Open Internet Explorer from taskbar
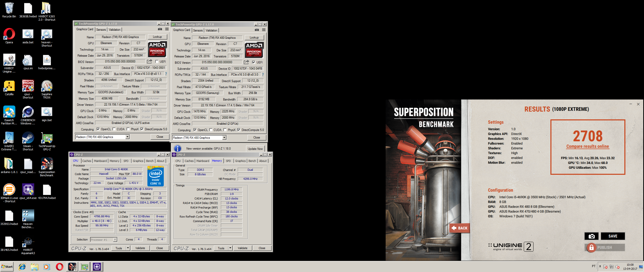Viewport: 644px width, 272px height. (x=22, y=267)
